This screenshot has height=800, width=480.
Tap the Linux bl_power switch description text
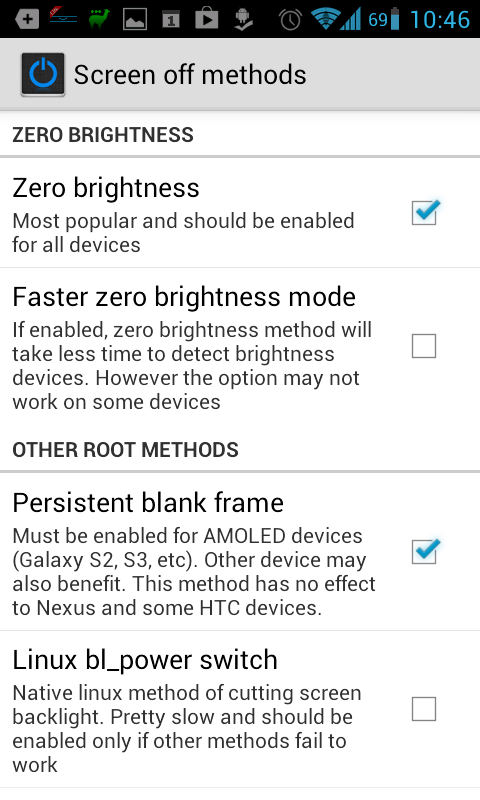[187, 729]
